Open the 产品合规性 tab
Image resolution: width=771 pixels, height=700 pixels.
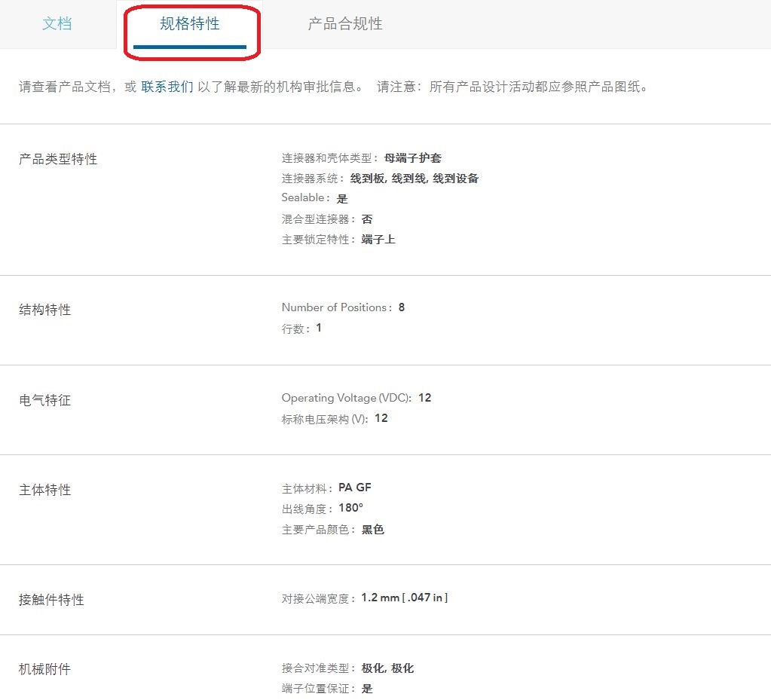coord(345,23)
